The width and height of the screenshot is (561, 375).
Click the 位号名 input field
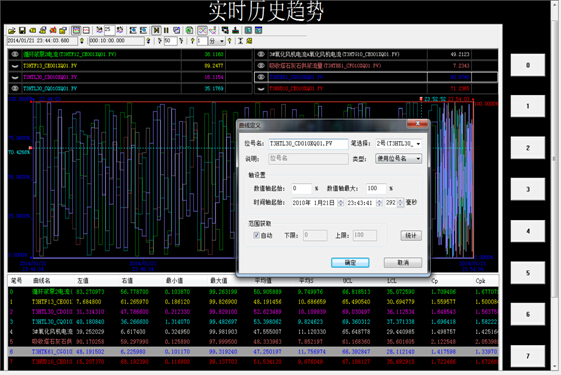coord(308,144)
